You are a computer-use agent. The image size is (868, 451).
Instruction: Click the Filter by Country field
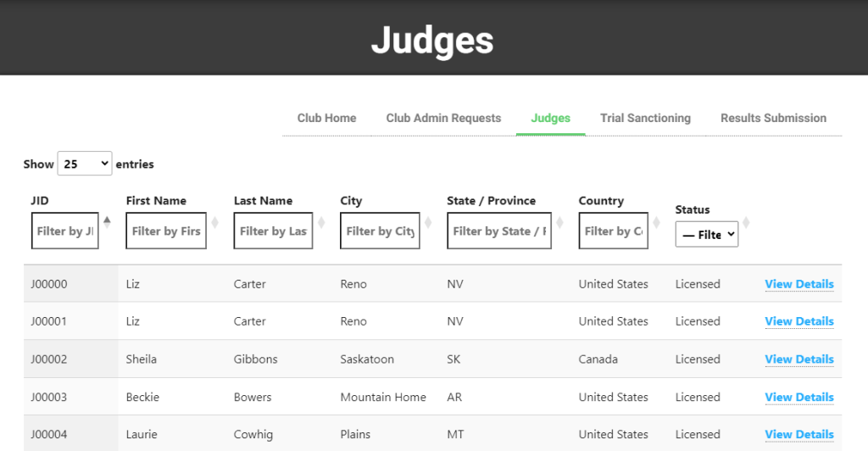(613, 231)
